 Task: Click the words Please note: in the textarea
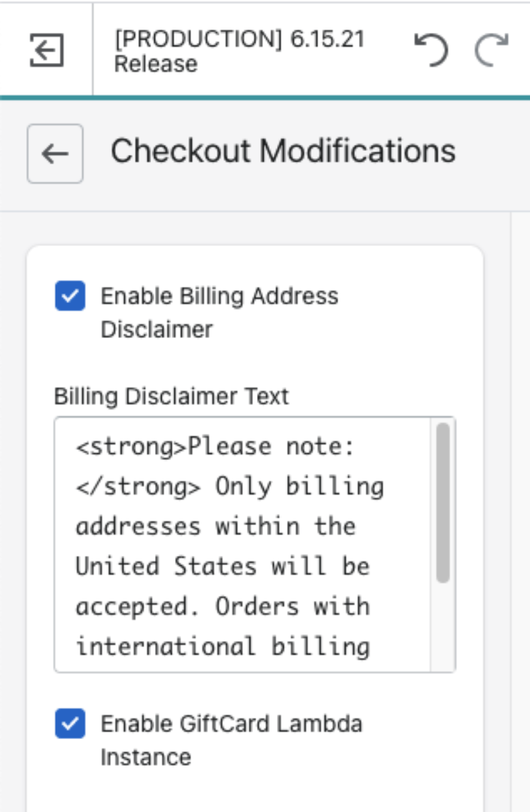(270, 447)
